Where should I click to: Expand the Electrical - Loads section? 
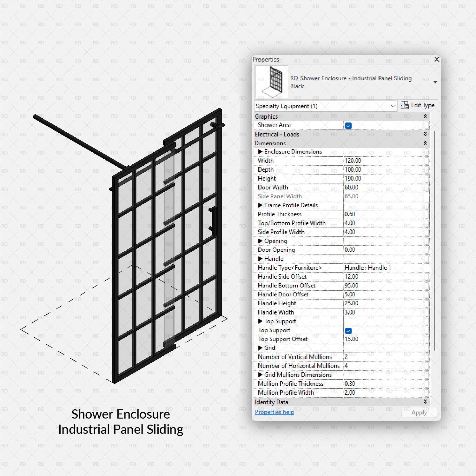pyautogui.click(x=425, y=134)
